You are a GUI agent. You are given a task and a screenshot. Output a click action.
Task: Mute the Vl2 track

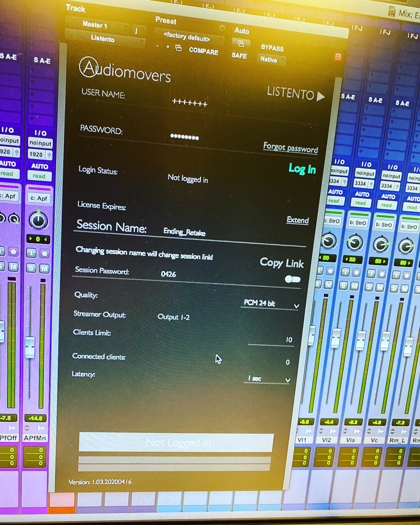coord(354,286)
